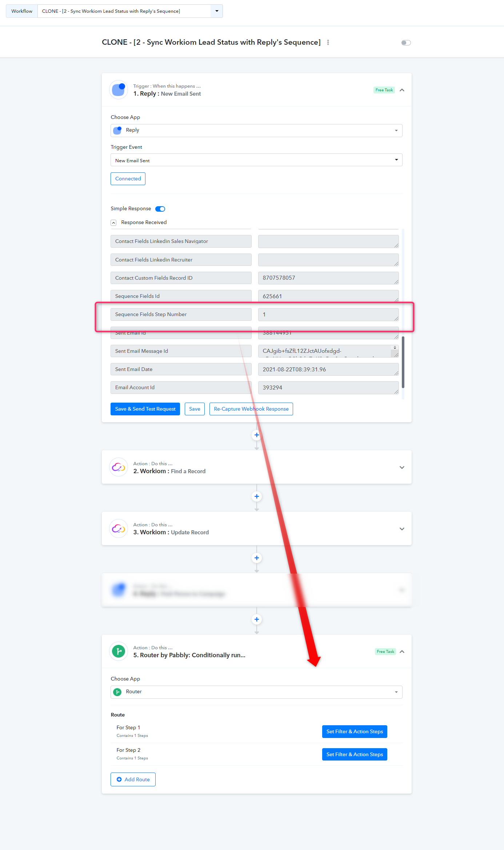The height and width of the screenshot is (850, 504).
Task: Click Save & Send Test Request button
Action: (145, 409)
